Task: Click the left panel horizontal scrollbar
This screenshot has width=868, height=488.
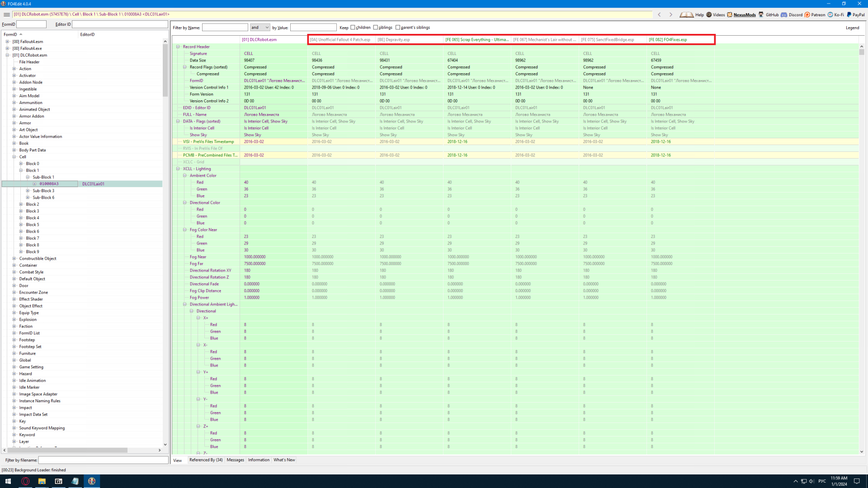Action: click(x=68, y=450)
